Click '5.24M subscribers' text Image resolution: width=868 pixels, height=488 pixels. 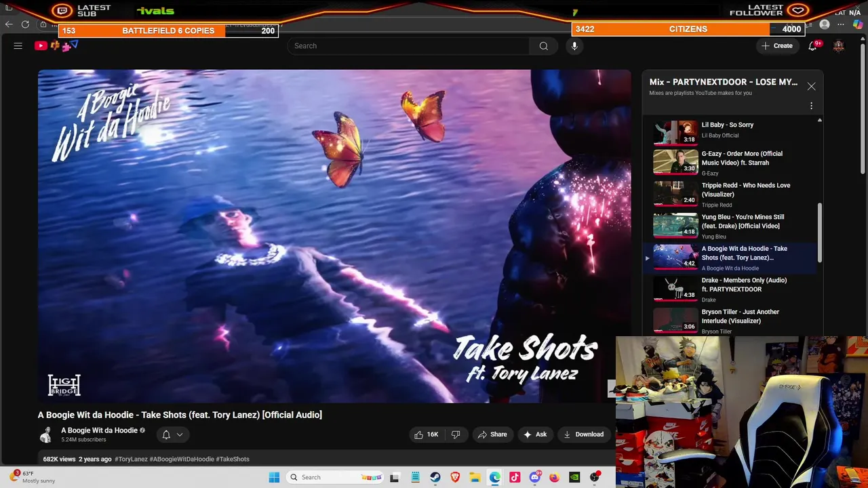click(x=83, y=440)
